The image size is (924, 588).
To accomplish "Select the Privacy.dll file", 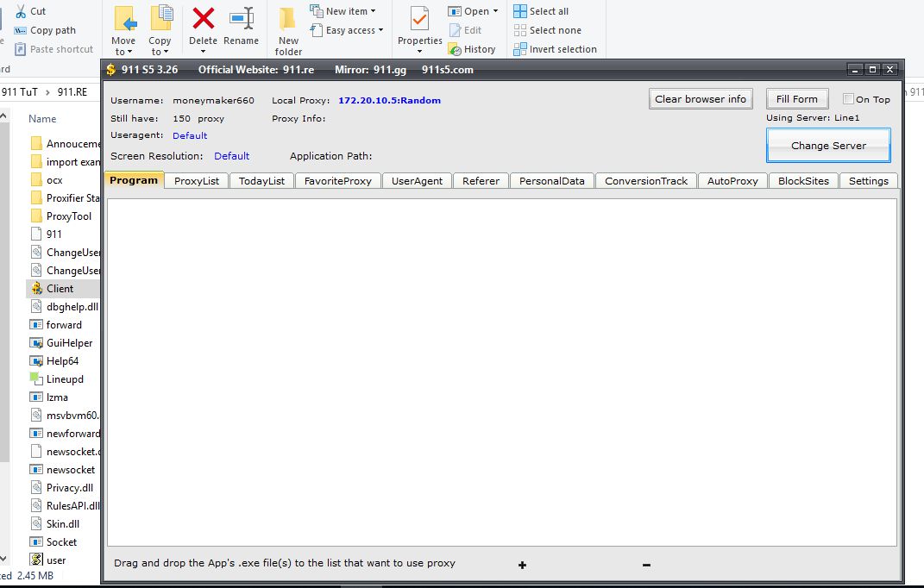I will click(x=70, y=488).
